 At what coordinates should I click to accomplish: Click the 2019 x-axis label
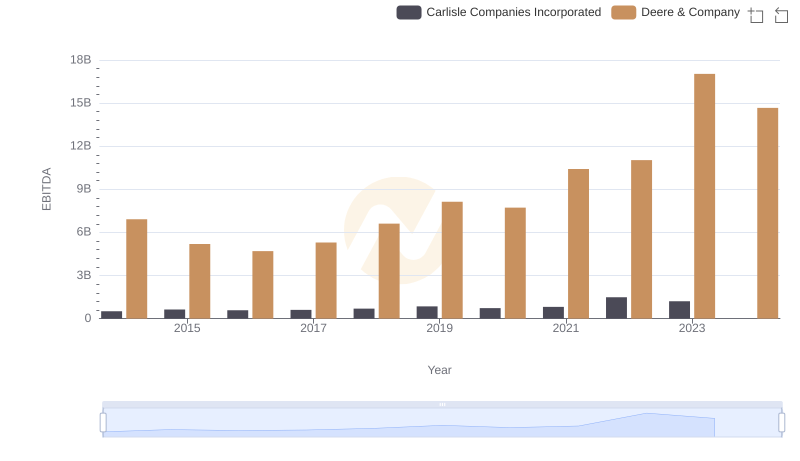click(x=439, y=328)
